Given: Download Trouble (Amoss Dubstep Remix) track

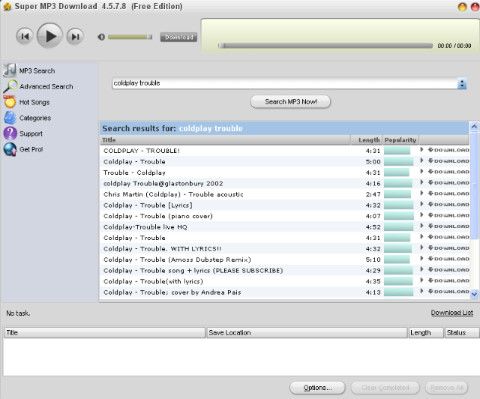Looking at the screenshot, I should point(449,259).
